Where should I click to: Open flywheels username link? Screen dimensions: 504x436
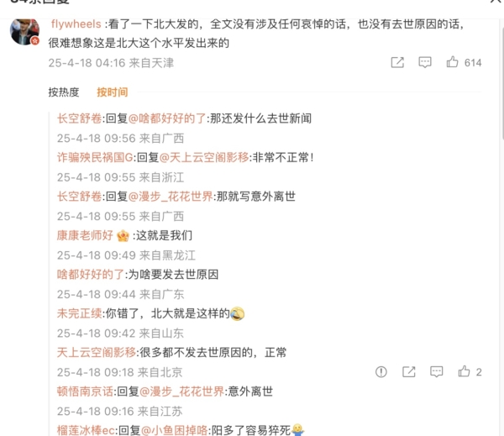tap(76, 24)
